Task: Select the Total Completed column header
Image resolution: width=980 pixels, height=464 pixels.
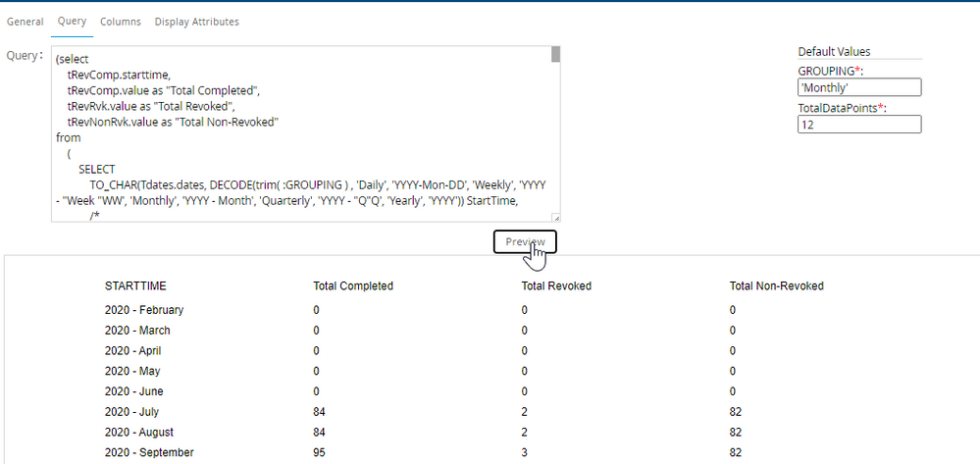Action: point(353,286)
